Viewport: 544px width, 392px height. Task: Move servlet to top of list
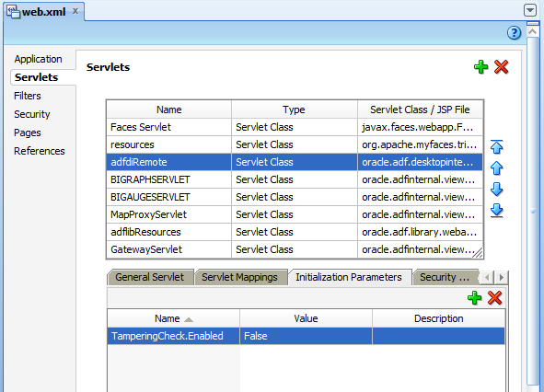(496, 146)
